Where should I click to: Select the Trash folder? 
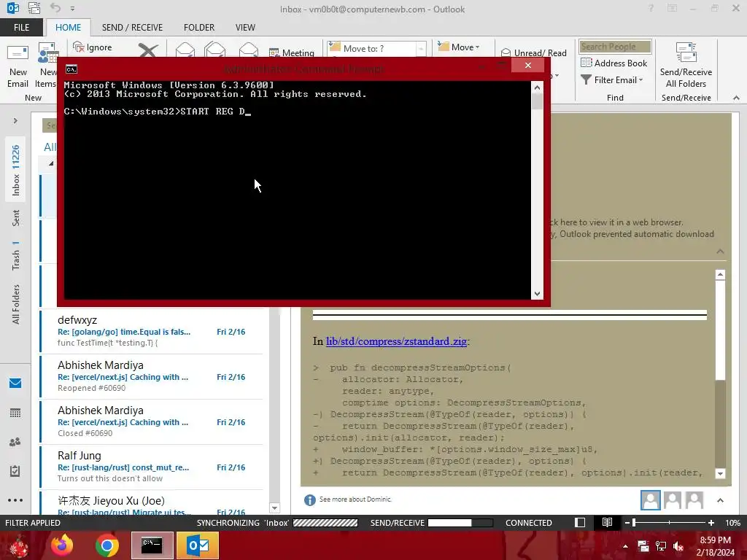[15, 255]
